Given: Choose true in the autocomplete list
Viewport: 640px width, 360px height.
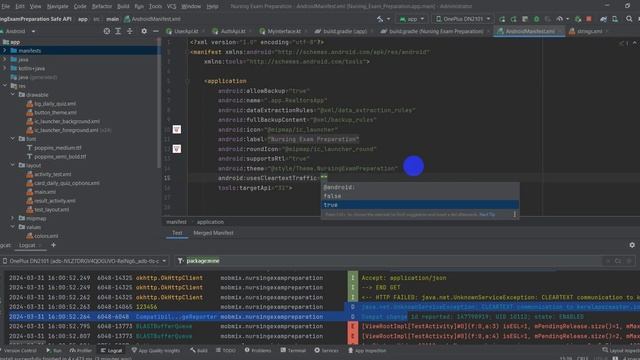Looking at the screenshot, I should 420,205.
